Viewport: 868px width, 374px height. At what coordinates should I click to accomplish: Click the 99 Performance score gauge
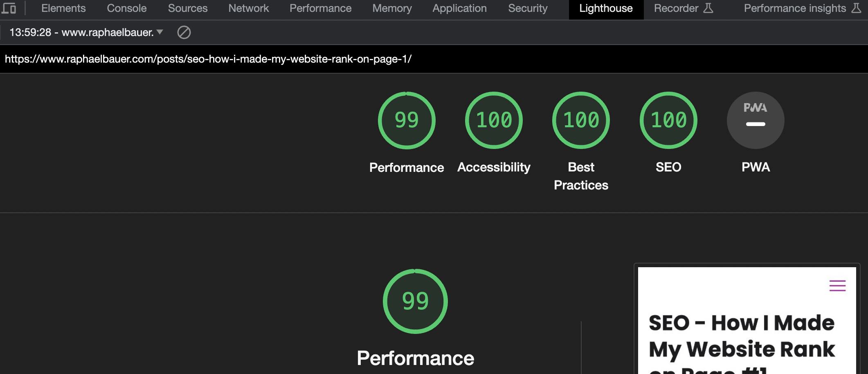tap(407, 120)
